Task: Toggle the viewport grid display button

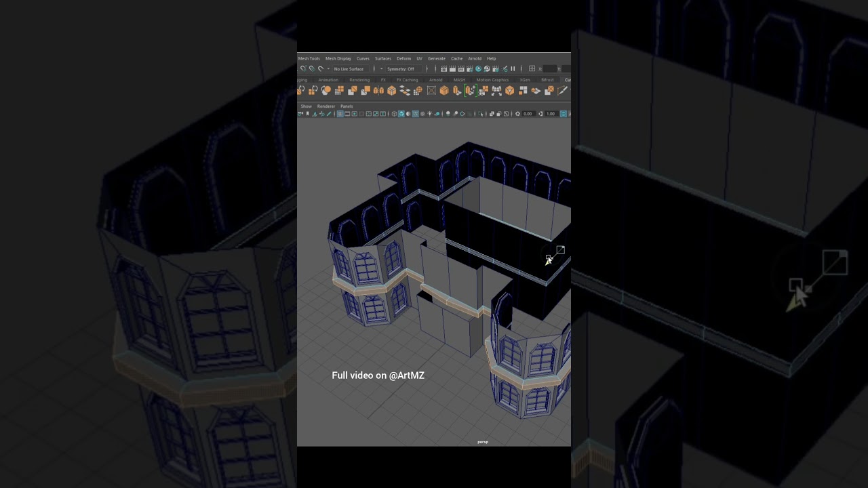Action: (340, 114)
